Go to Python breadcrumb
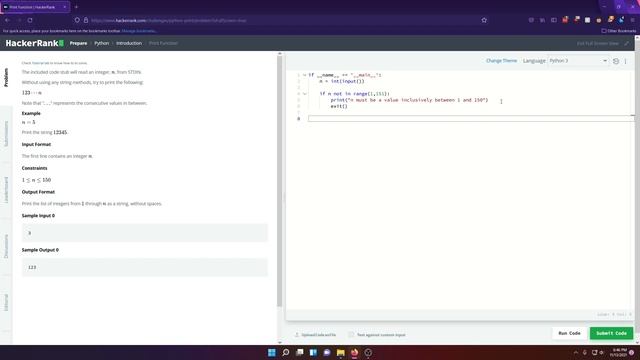640x360 pixels. (x=102, y=43)
